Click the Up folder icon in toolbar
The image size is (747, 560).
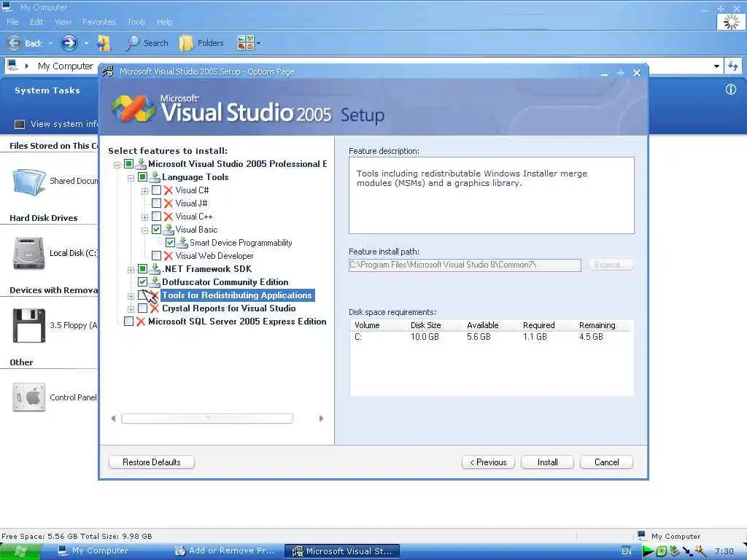104,43
